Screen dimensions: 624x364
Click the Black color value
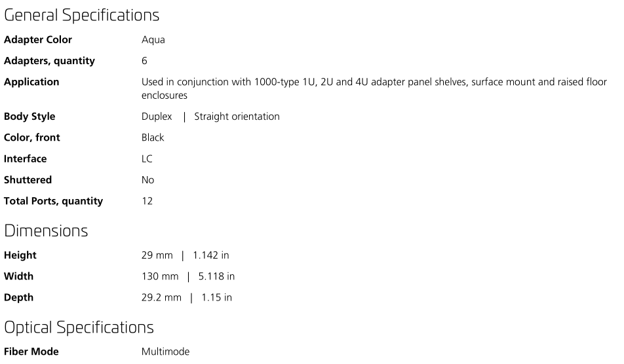click(153, 137)
